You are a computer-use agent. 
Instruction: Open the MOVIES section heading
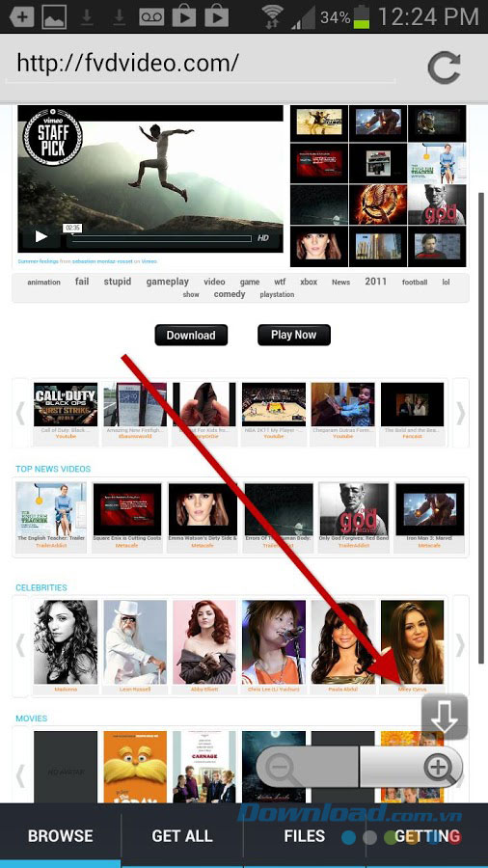point(32,719)
